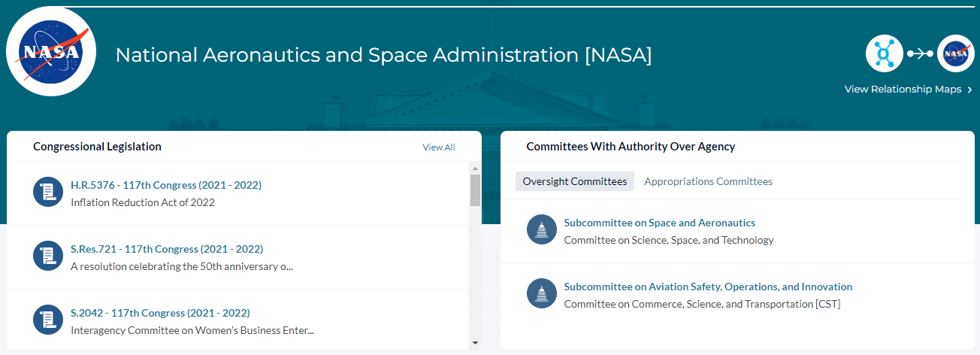Click Aviation Safety subcommittee capitol icon

point(542,294)
